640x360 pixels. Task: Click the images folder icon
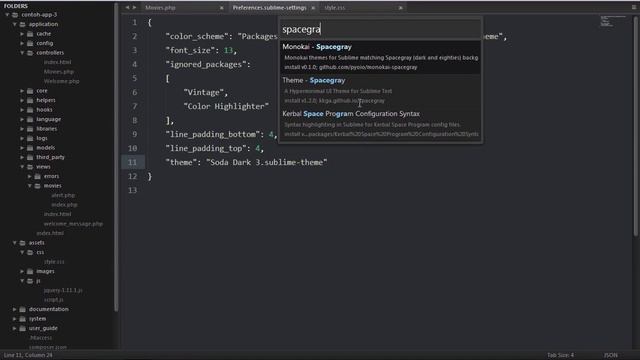pyautogui.click(x=30, y=271)
